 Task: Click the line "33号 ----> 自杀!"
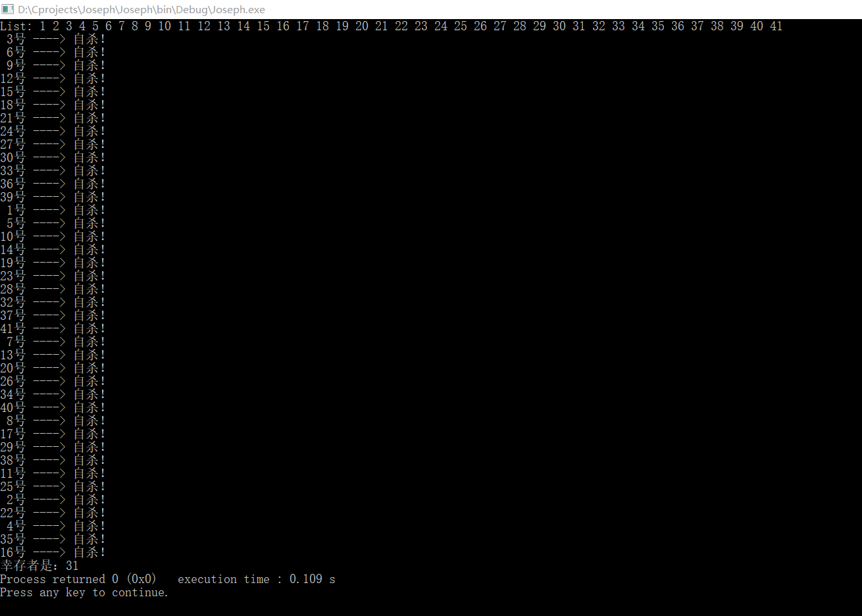(x=53, y=170)
